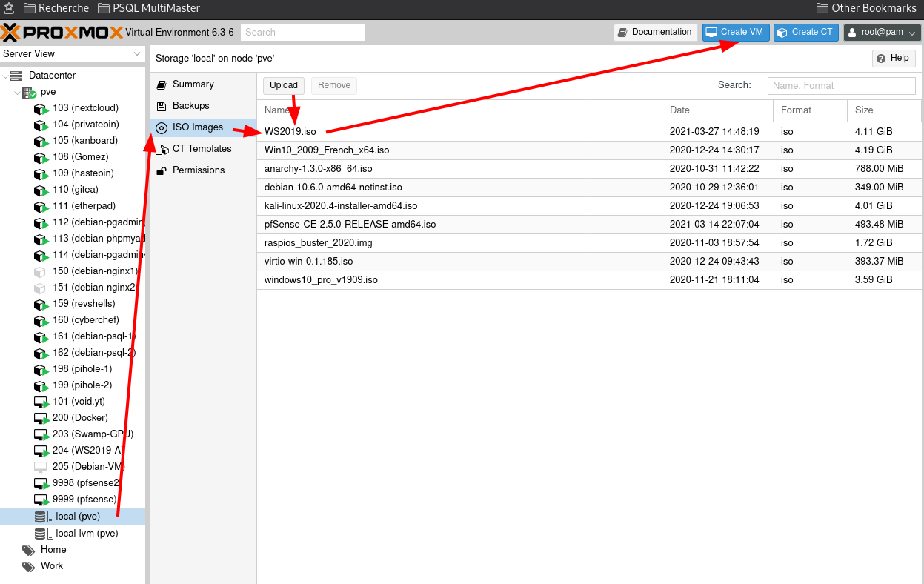Click container icon for 110 (gitea)

[41, 190]
